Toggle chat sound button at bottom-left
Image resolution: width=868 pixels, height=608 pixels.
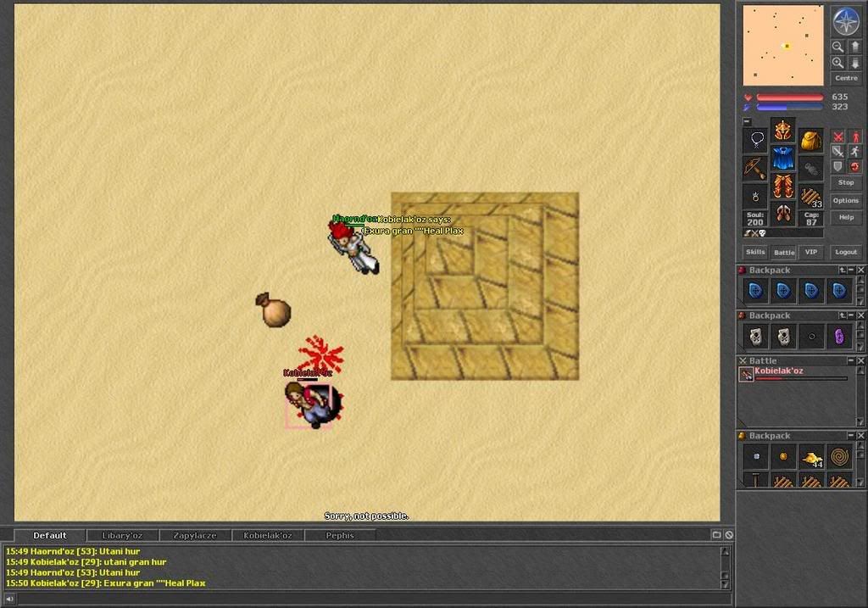tap(9, 599)
